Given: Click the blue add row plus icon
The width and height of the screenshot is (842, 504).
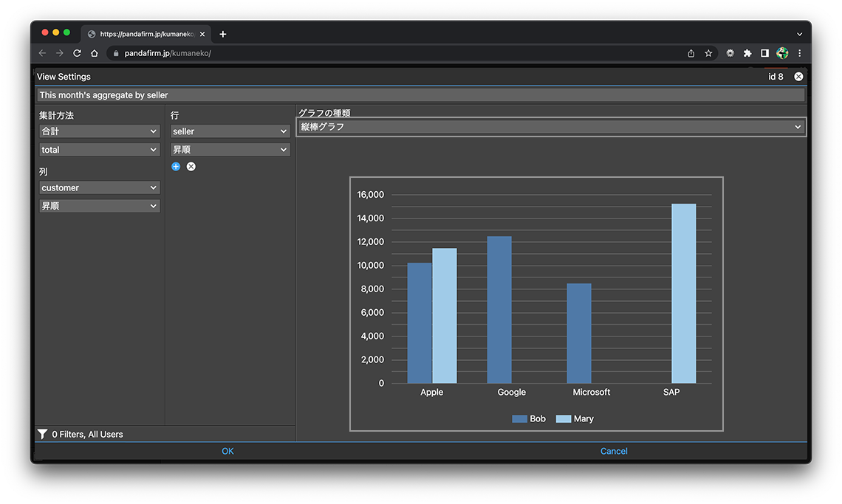Looking at the screenshot, I should pyautogui.click(x=176, y=167).
